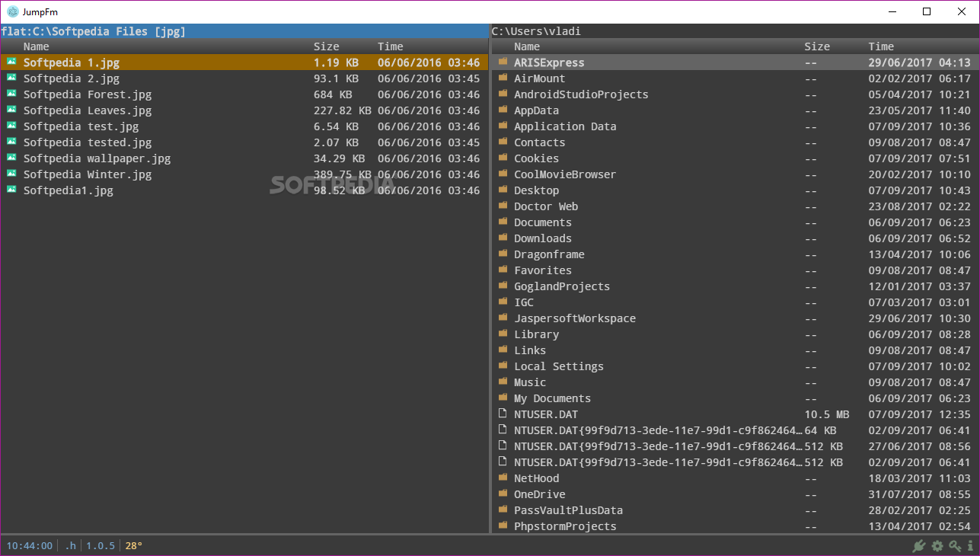Click the .h hidden files indicator
This screenshot has height=556, width=980.
70,545
